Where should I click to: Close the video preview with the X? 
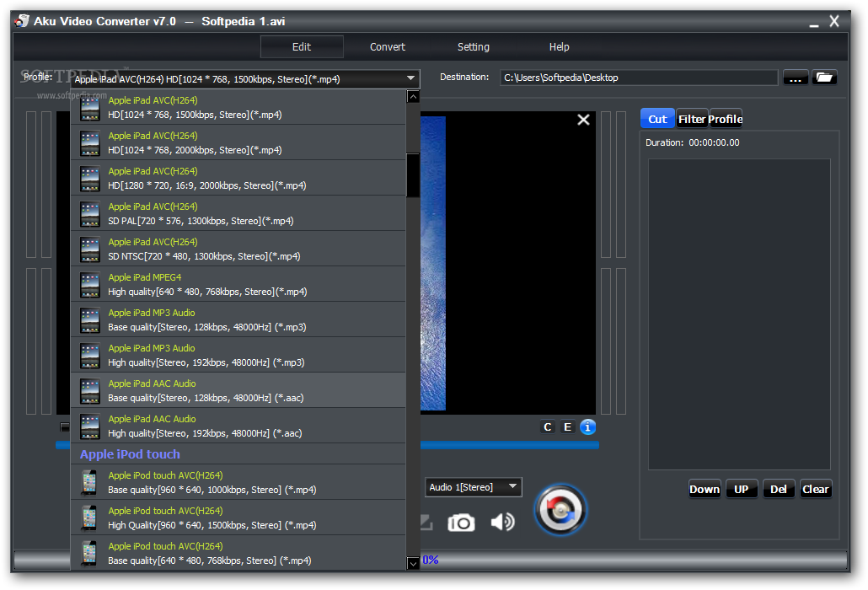[583, 120]
